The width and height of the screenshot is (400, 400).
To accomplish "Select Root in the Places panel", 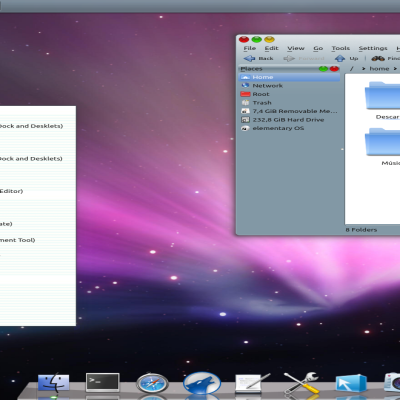I will point(289,94).
